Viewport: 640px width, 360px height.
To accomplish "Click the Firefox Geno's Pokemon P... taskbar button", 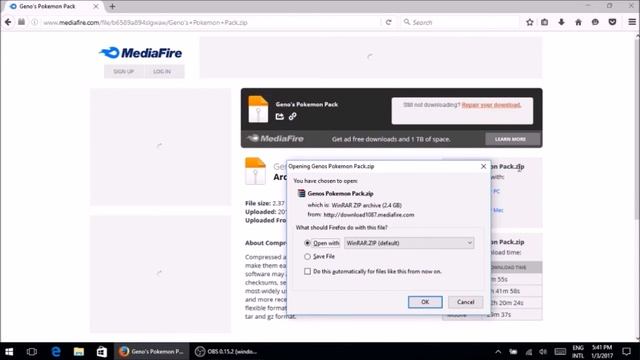I will [x=151, y=351].
